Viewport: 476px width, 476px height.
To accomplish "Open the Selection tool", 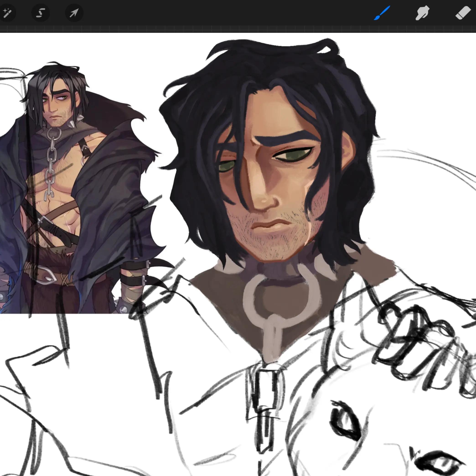I will click(x=40, y=12).
